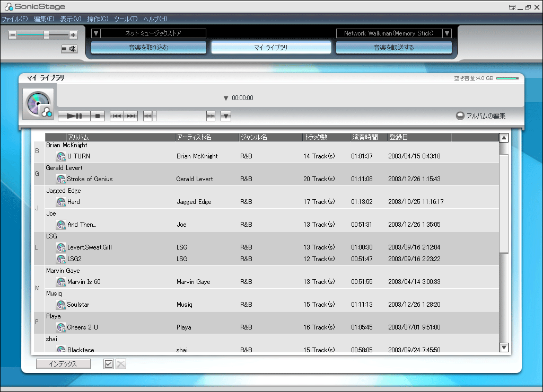Select the Marvin Gaye artist group row

(272, 271)
